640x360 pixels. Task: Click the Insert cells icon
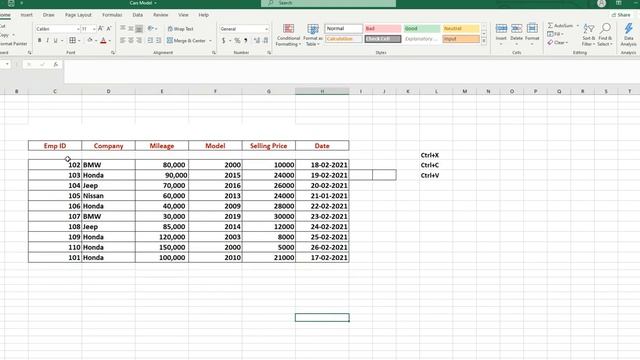[501, 29]
